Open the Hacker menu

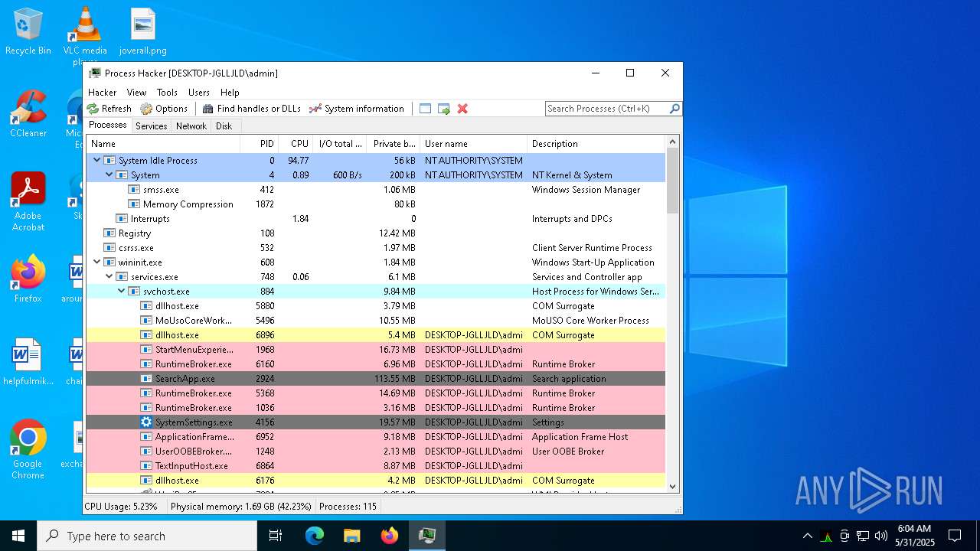(103, 92)
